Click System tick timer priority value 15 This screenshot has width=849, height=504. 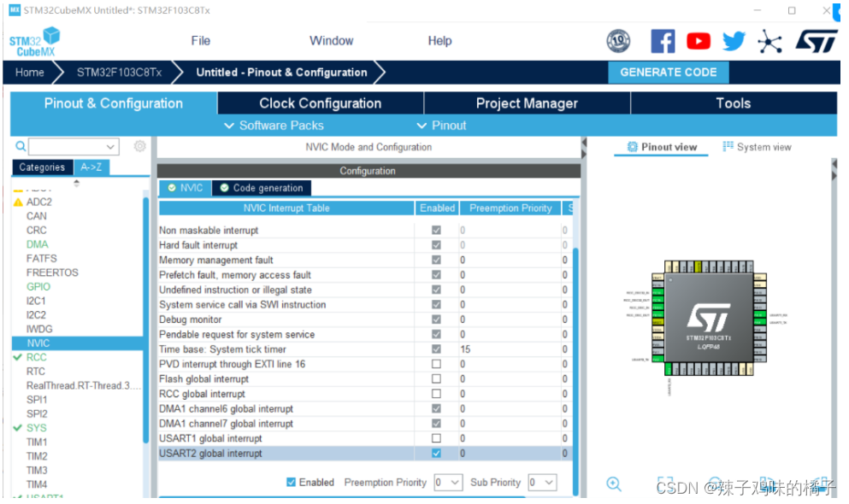(x=466, y=349)
